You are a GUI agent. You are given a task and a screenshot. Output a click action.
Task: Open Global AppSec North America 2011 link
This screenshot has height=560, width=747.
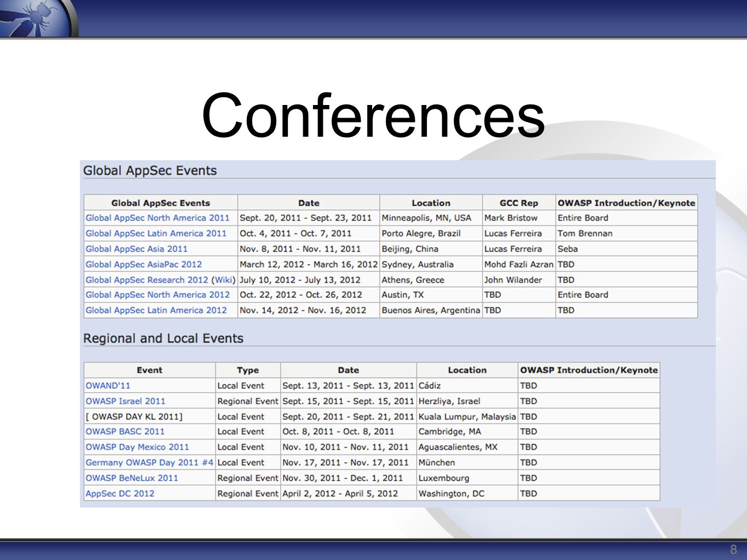tap(158, 218)
